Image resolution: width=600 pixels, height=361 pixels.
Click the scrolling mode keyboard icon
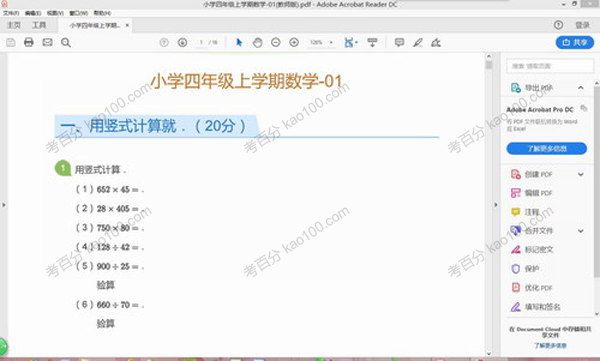click(372, 42)
